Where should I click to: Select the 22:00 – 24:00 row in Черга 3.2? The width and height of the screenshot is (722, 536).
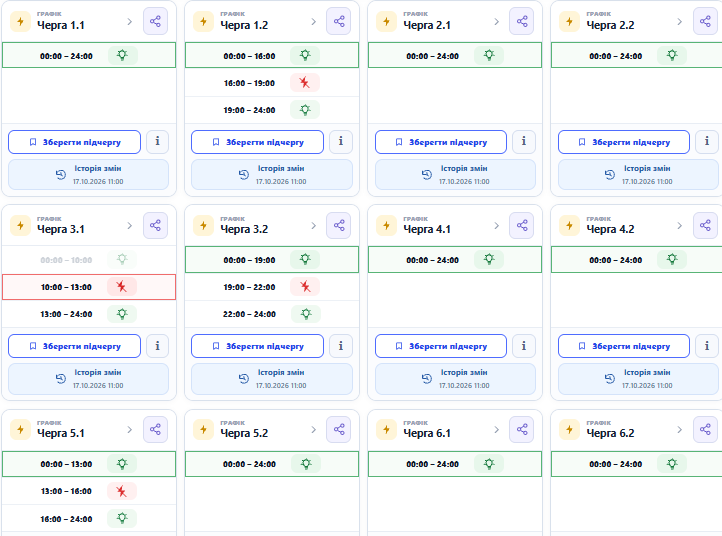coord(272,314)
